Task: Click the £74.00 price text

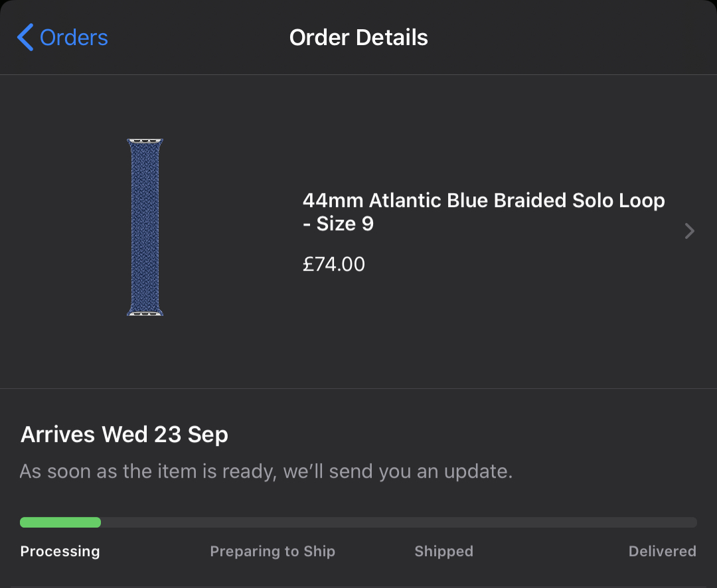Action: [x=334, y=264]
